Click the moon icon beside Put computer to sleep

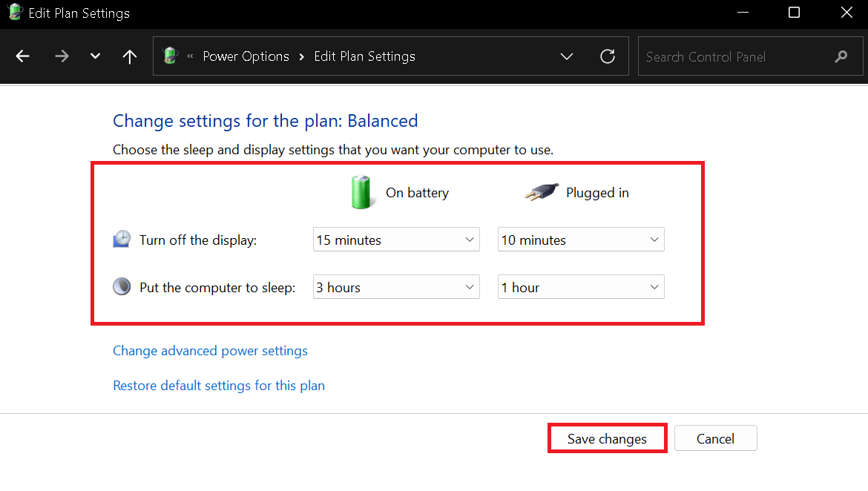click(x=121, y=286)
